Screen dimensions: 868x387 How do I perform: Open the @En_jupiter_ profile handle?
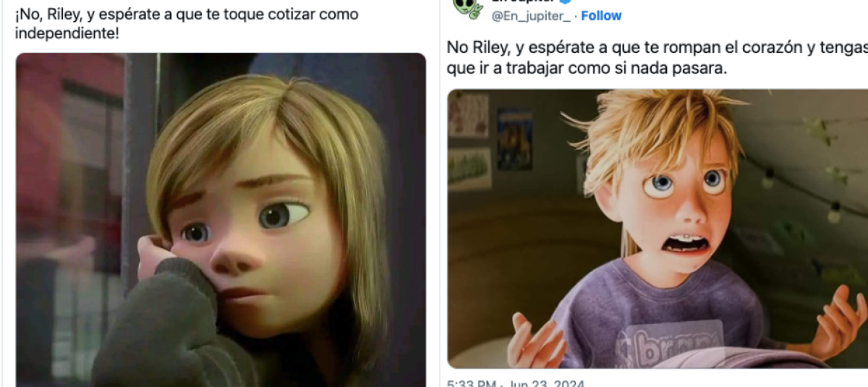pyautogui.click(x=531, y=15)
